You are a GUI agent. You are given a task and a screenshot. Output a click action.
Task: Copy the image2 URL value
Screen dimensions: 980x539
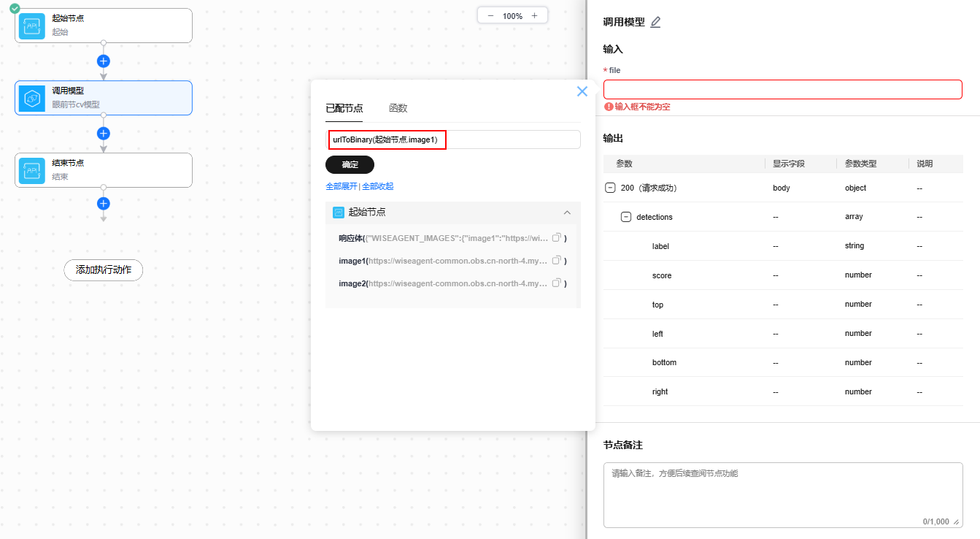point(556,283)
